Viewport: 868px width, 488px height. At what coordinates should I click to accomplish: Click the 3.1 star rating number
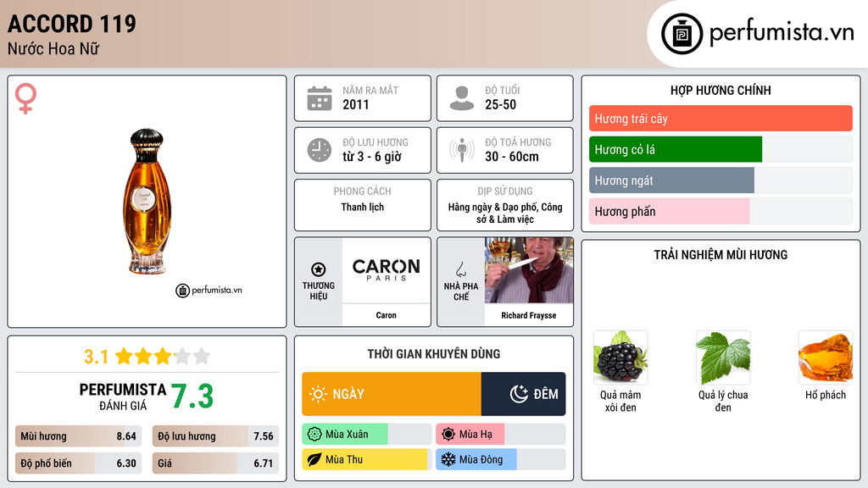pyautogui.click(x=96, y=357)
